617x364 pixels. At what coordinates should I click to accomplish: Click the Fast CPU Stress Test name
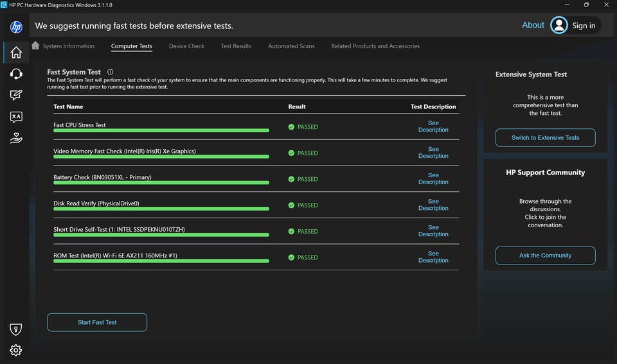(80, 125)
